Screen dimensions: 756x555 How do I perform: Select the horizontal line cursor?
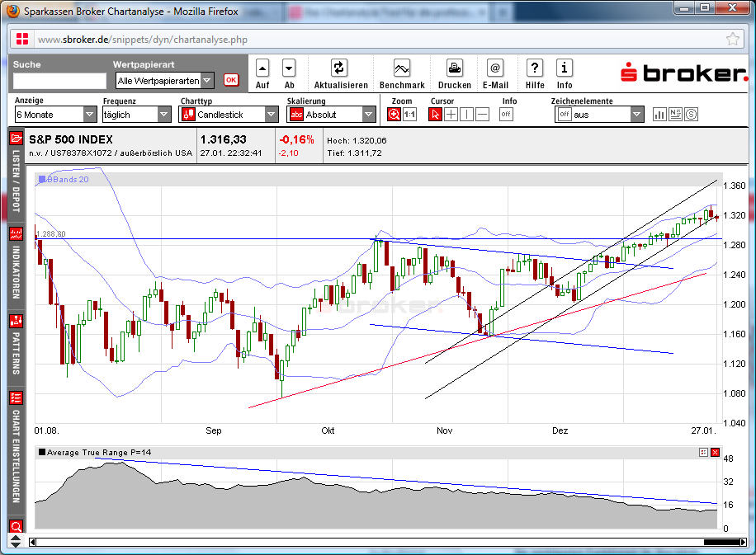coord(482,114)
